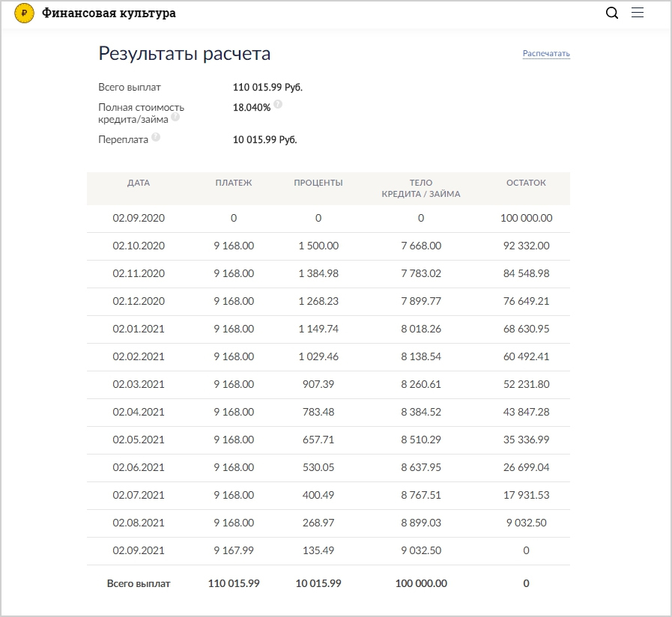
Task: Click the 100 000.00 initial balance cell
Action: pos(526,218)
